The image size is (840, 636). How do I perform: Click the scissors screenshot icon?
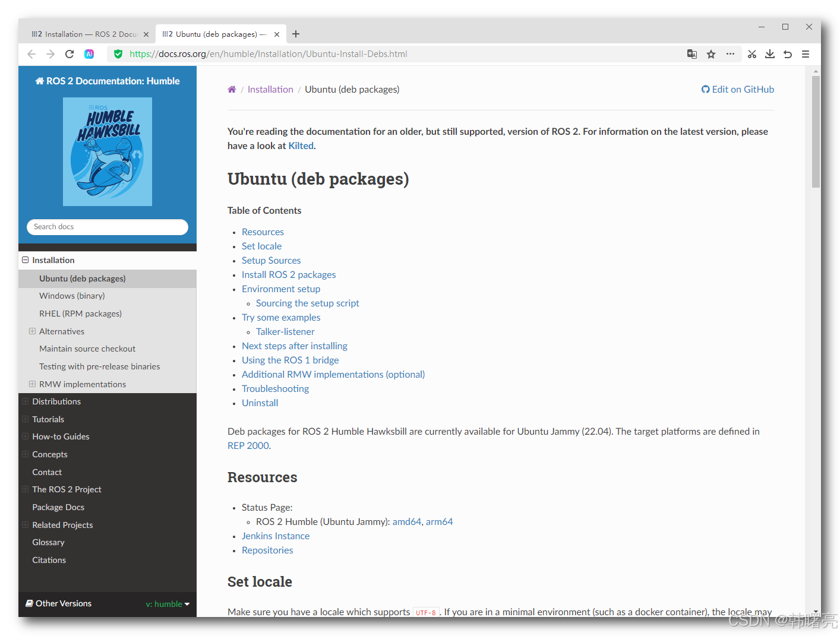752,54
